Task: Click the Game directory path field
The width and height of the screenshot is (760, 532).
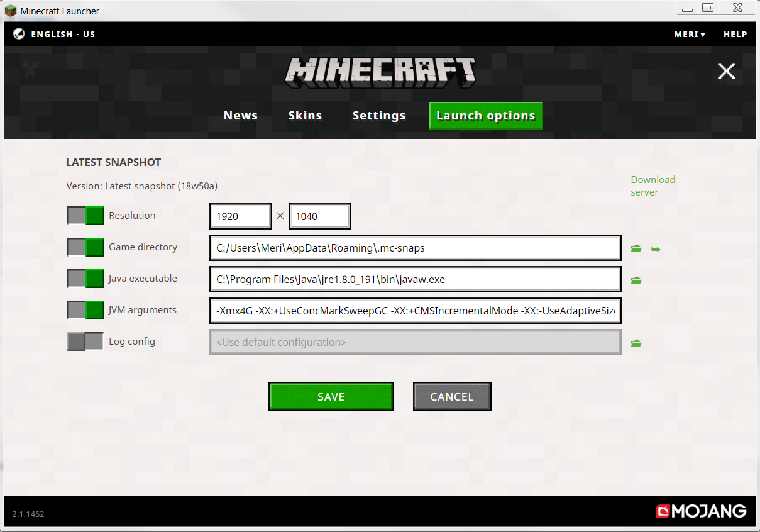Action: click(416, 248)
